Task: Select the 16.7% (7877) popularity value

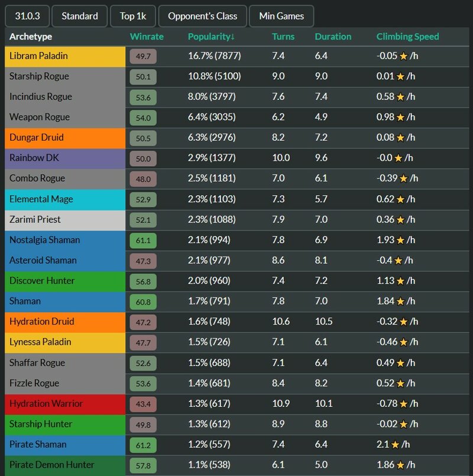Action: point(215,56)
